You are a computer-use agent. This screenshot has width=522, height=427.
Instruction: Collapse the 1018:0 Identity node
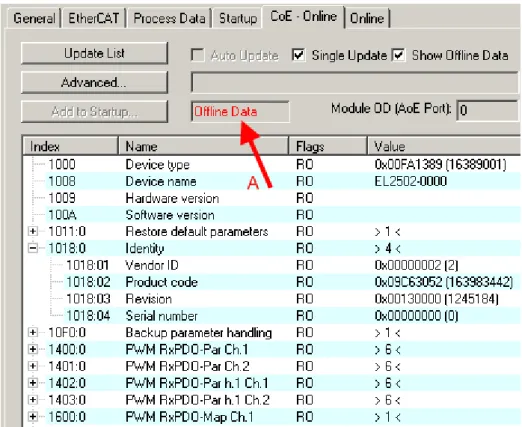tap(33, 248)
